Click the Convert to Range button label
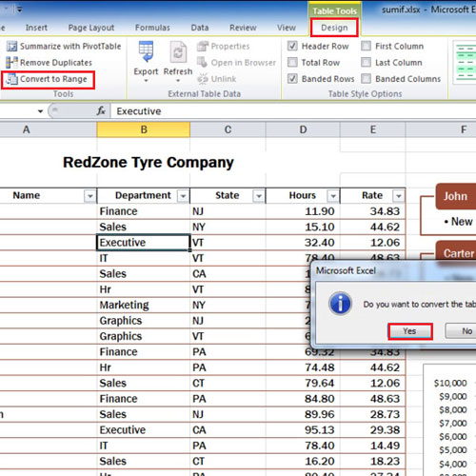Screen dimensions: 476x476 click(53, 79)
